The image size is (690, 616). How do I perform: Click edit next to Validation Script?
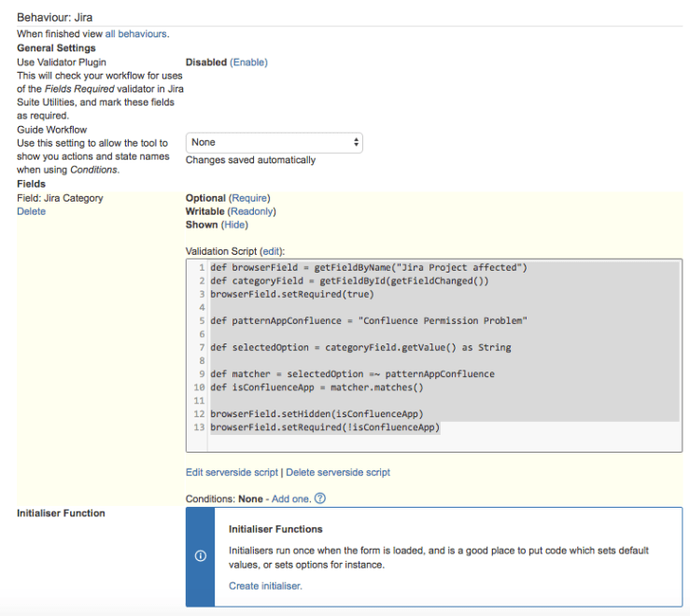tap(271, 252)
